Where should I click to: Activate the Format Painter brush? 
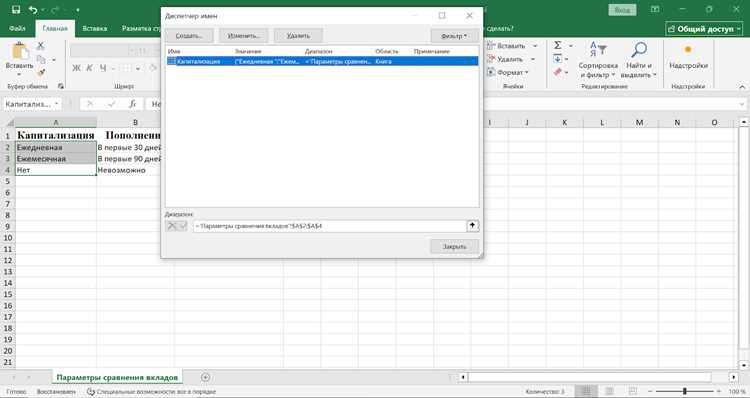point(41,72)
